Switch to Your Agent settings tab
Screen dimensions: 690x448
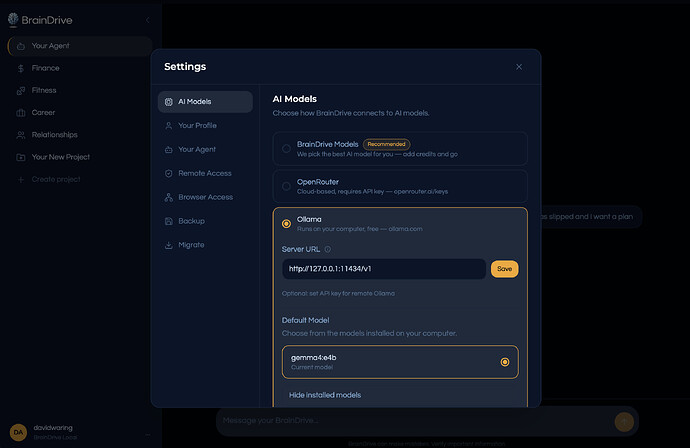click(x=205, y=150)
